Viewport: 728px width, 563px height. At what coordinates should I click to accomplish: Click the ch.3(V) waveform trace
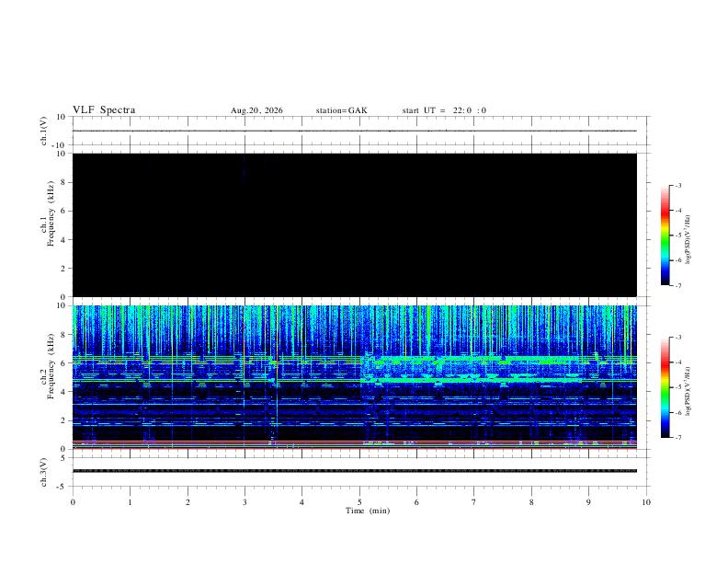click(355, 471)
